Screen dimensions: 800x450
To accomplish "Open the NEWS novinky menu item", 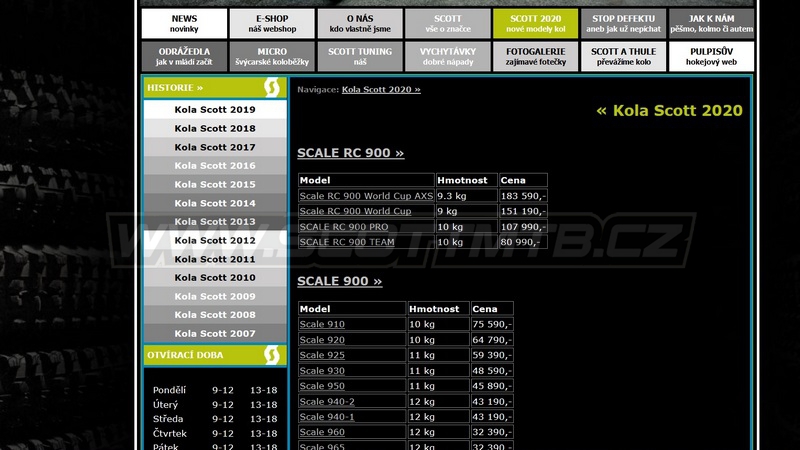I will (x=184, y=24).
